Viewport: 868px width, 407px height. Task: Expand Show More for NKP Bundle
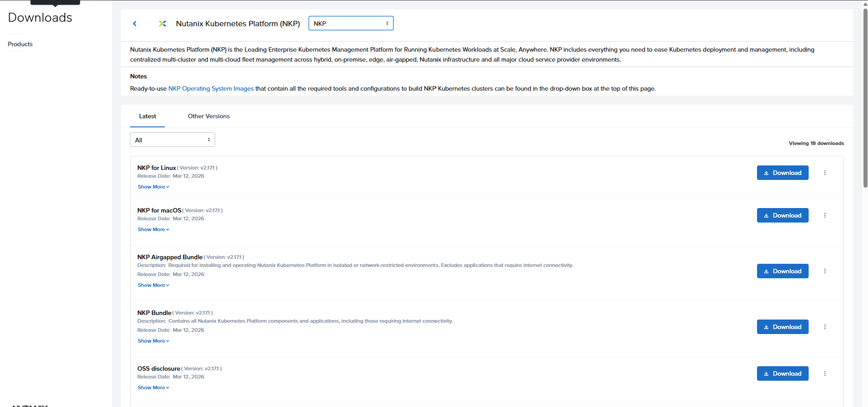(x=153, y=341)
